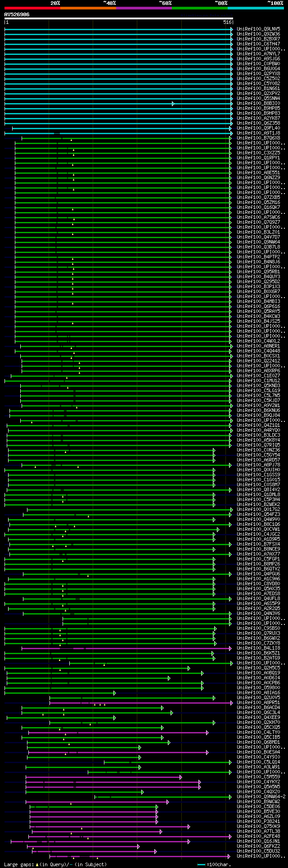Click UniRef100_B1N661 label
Viewport: 288px width, 868px height.
click(258, 88)
